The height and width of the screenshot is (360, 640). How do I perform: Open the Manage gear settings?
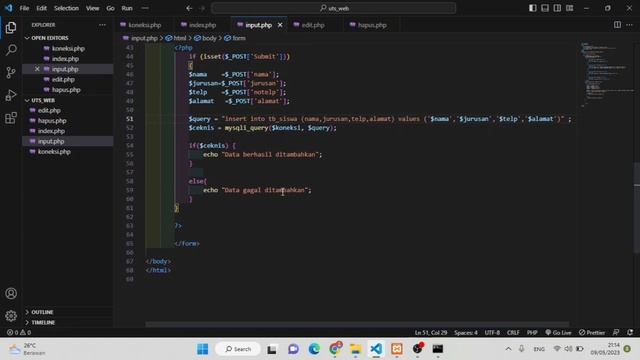coord(11,316)
